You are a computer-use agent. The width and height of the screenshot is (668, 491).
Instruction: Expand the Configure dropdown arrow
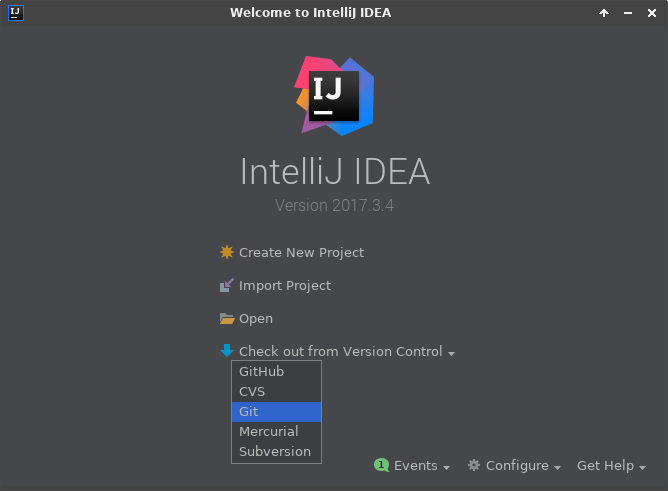point(557,467)
